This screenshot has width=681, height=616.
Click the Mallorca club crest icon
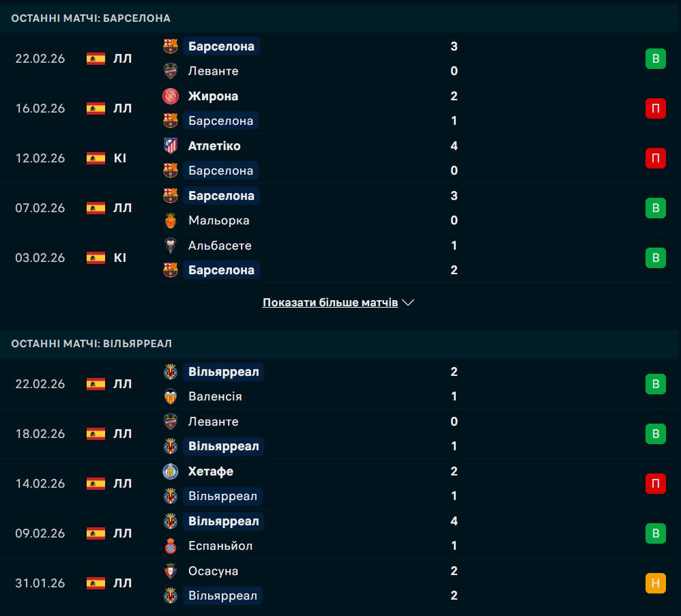tap(170, 220)
